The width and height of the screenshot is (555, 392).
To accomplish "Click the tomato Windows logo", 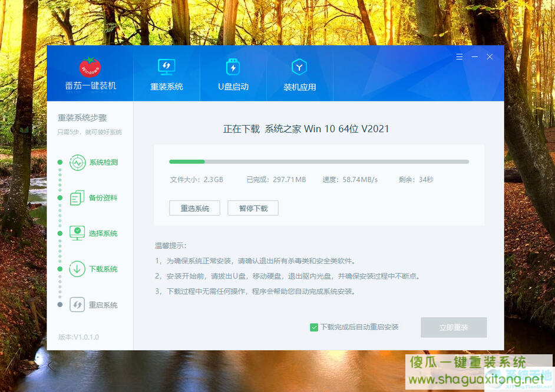I will [90, 68].
